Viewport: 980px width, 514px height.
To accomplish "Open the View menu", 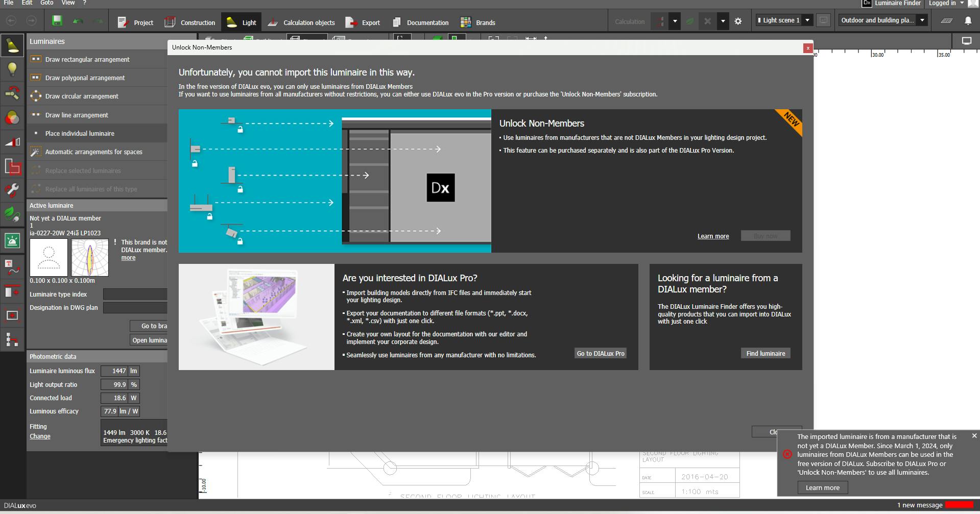I will tap(68, 3).
